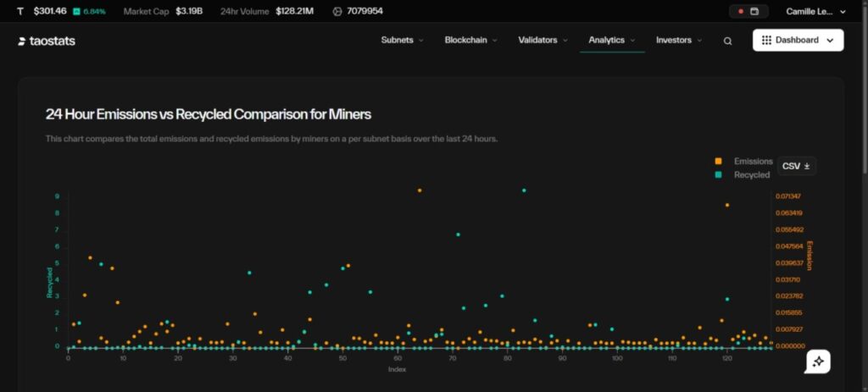Click the orange Emissions legend swatch
Viewport: 868px width, 392px height.
pos(719,161)
